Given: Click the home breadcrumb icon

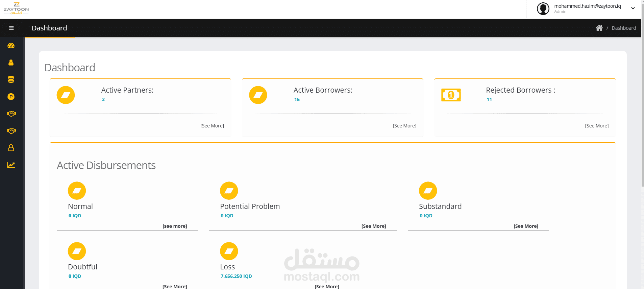Looking at the screenshot, I should click(599, 28).
